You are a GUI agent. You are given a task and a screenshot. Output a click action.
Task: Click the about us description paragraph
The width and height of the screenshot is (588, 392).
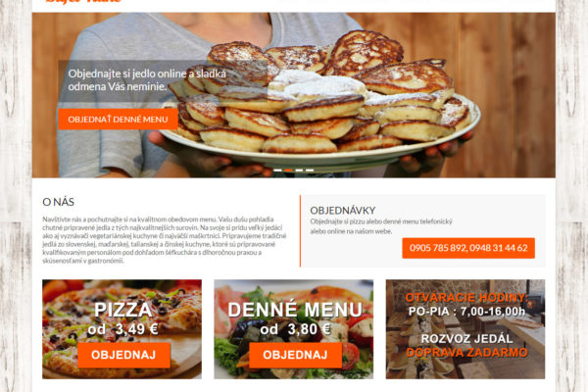click(165, 240)
